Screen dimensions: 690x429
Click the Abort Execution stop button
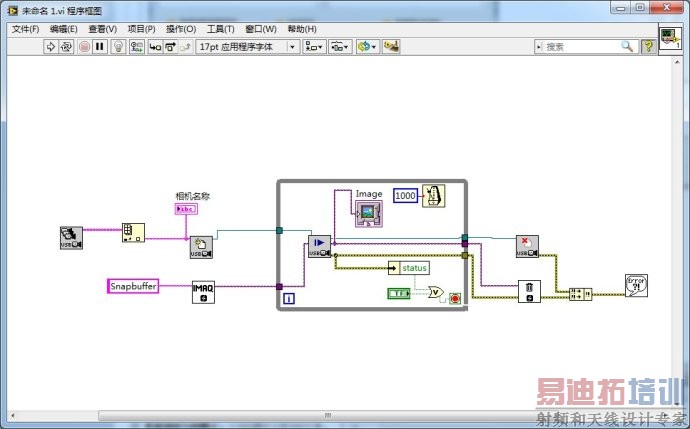(x=84, y=47)
